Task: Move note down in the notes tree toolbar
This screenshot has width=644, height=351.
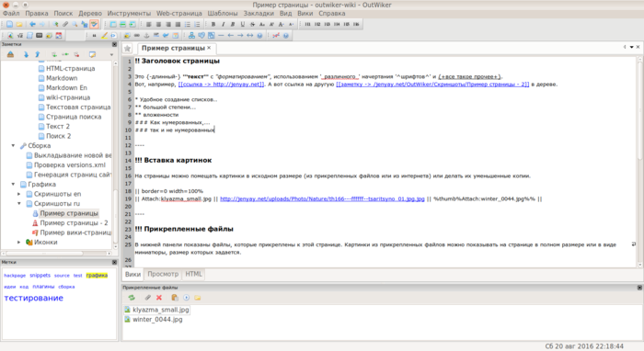Action: tap(27, 54)
